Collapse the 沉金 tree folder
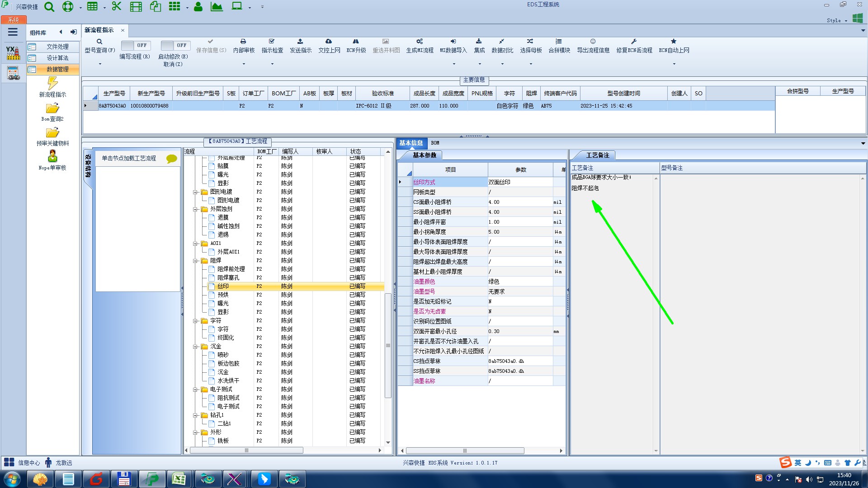 (196, 347)
